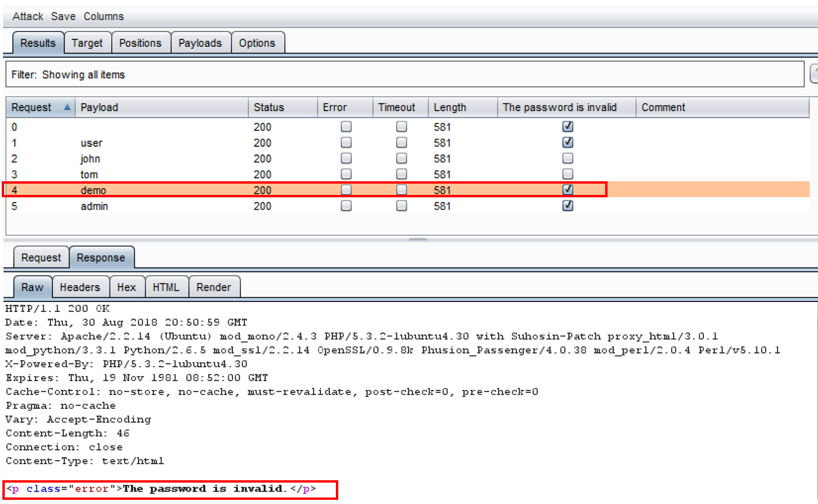The width and height of the screenshot is (818, 504).
Task: Click the 'X-Powered-By' header line
Action: [126, 364]
